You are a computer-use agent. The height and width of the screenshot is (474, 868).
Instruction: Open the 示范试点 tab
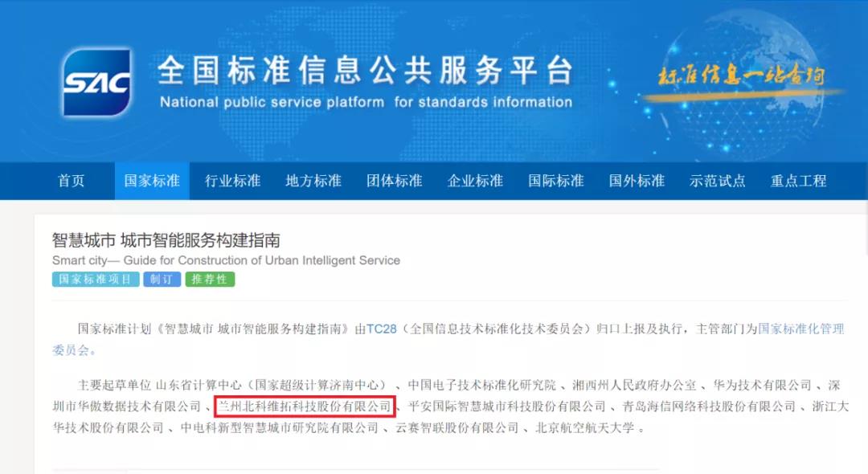coord(718,181)
